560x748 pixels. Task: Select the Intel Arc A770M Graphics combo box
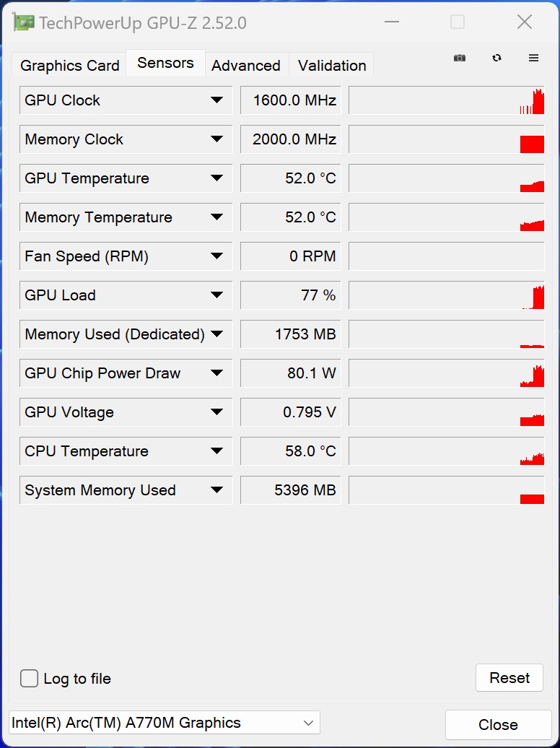click(164, 723)
